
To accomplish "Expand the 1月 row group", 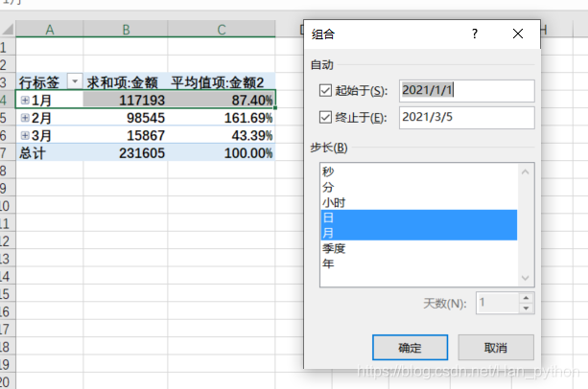I will point(25,100).
